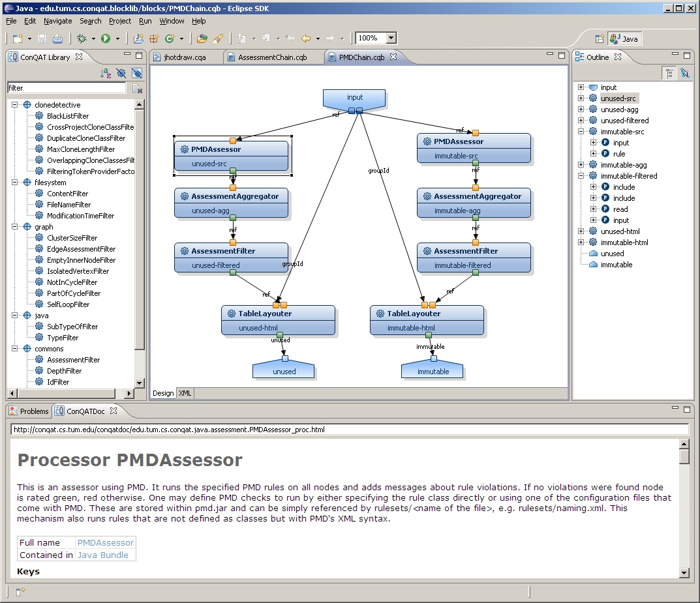The width and height of the screenshot is (700, 603).
Task: Expand unused-src in the Outline
Action: point(581,98)
